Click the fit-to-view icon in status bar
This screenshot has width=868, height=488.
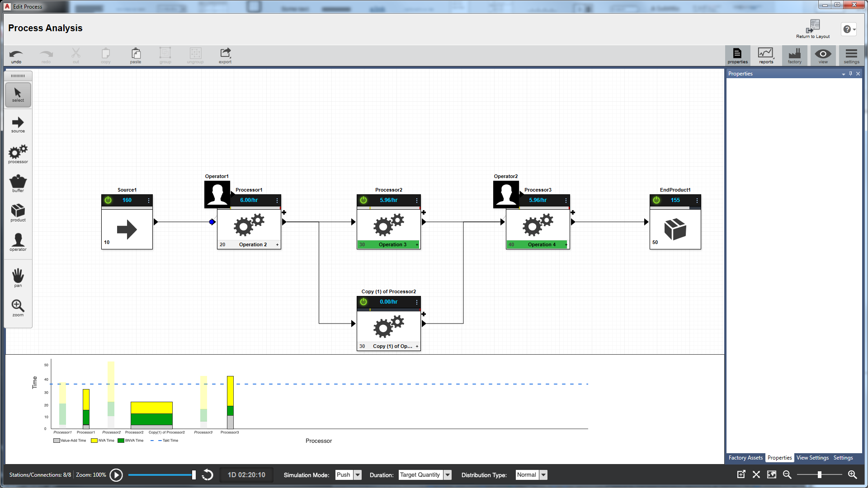[x=772, y=474]
